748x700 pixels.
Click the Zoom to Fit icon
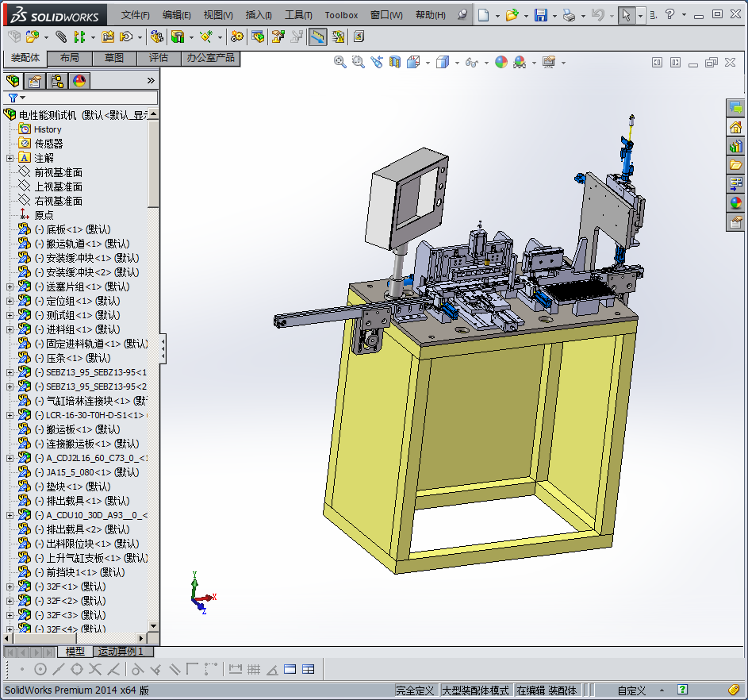(340, 62)
